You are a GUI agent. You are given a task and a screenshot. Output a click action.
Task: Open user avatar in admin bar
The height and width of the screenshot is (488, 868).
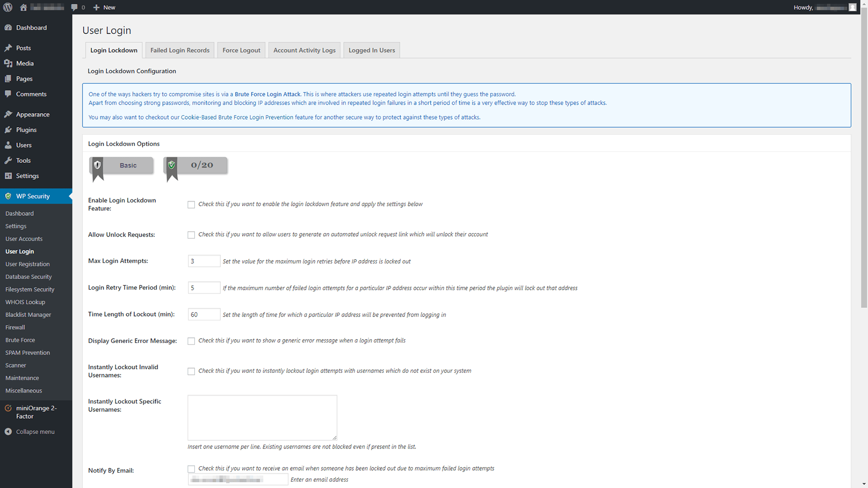[x=853, y=7]
